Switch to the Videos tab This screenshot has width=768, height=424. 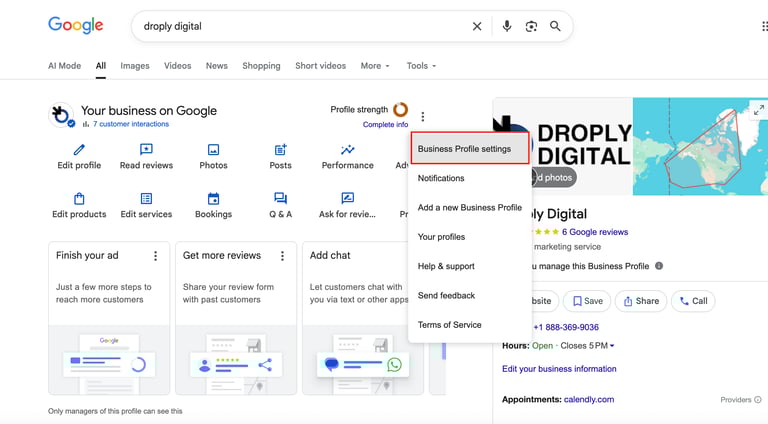tap(177, 66)
